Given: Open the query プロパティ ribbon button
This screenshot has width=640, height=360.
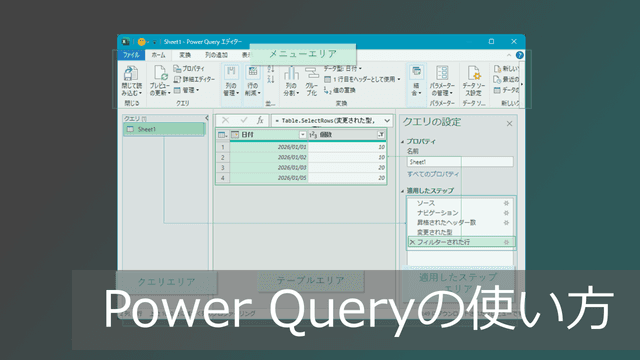Looking at the screenshot, I should [x=189, y=69].
